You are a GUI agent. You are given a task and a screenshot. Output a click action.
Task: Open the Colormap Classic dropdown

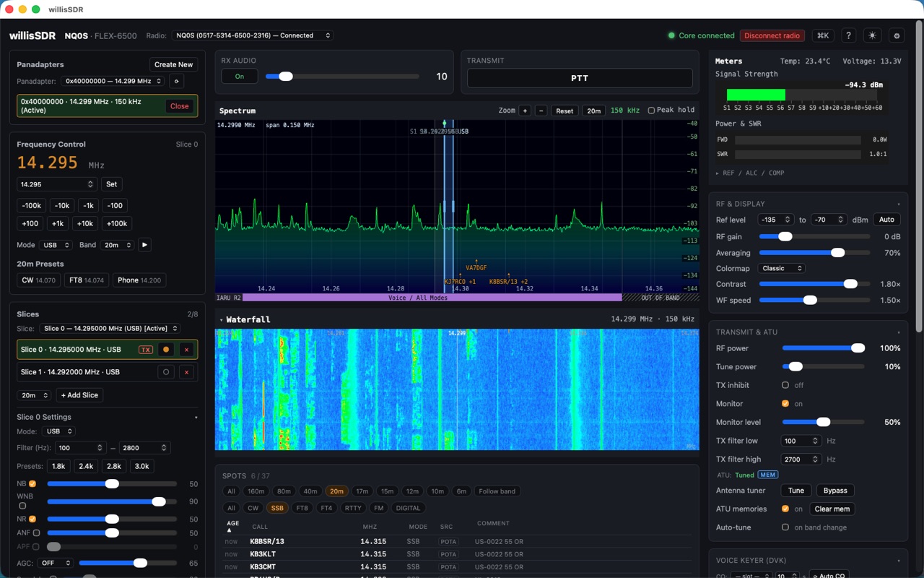click(x=782, y=268)
